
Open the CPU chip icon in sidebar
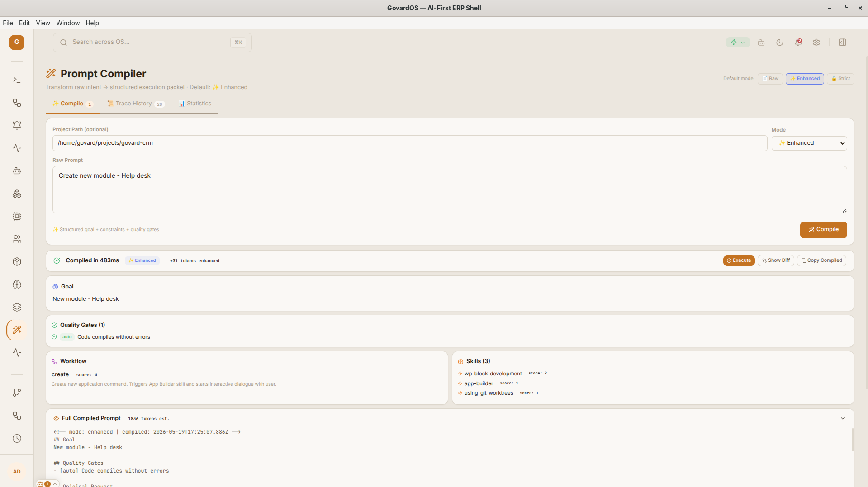(x=17, y=216)
